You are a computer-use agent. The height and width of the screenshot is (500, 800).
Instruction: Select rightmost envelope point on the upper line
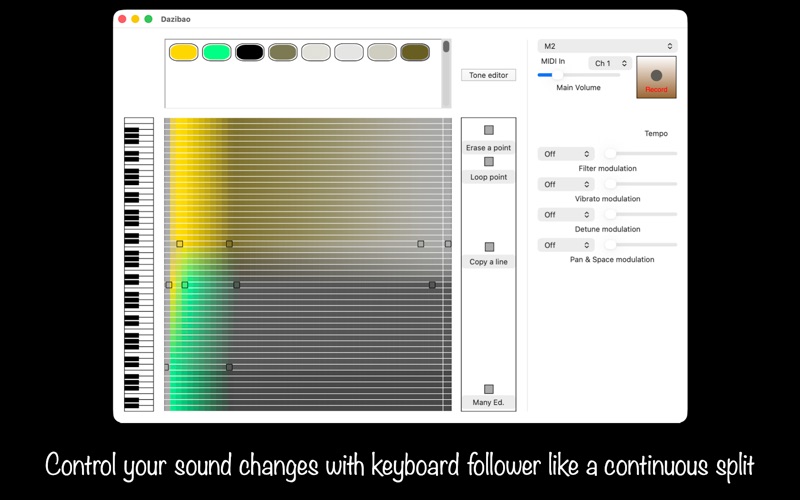click(x=448, y=244)
